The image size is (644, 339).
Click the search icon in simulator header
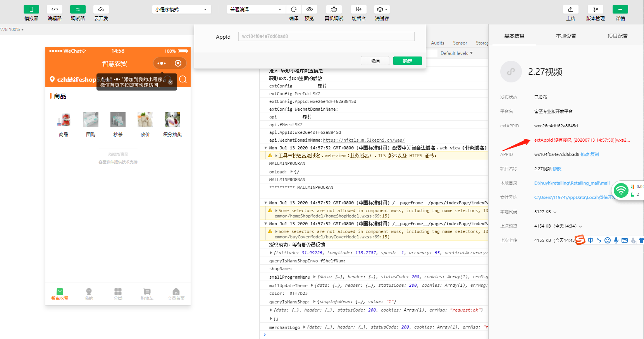pos(183,79)
